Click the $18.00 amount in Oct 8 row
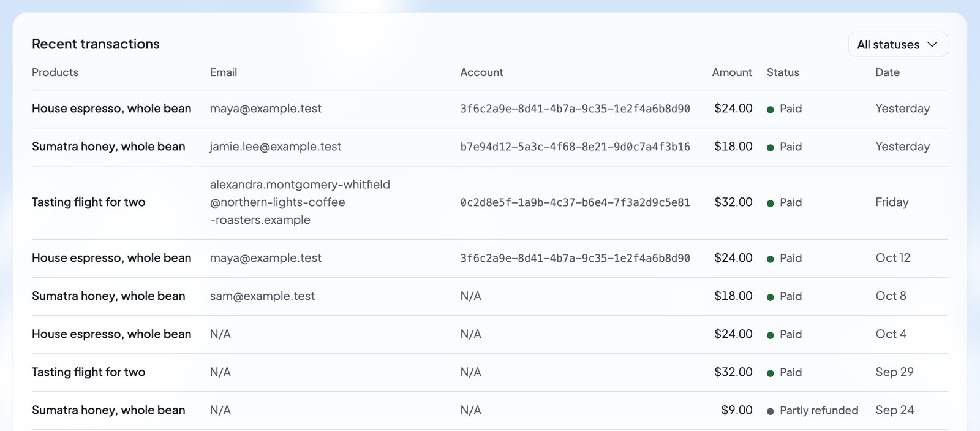Viewport: 980px width, 431px height. coord(733,296)
